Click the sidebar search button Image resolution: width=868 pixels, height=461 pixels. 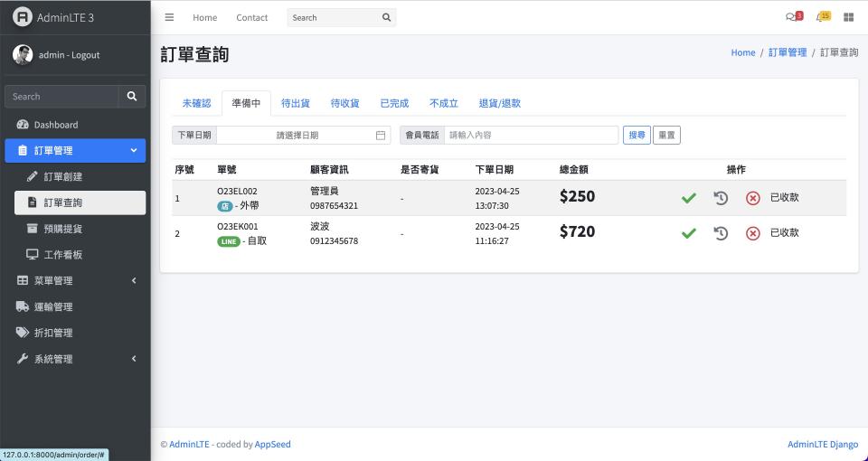[131, 97]
